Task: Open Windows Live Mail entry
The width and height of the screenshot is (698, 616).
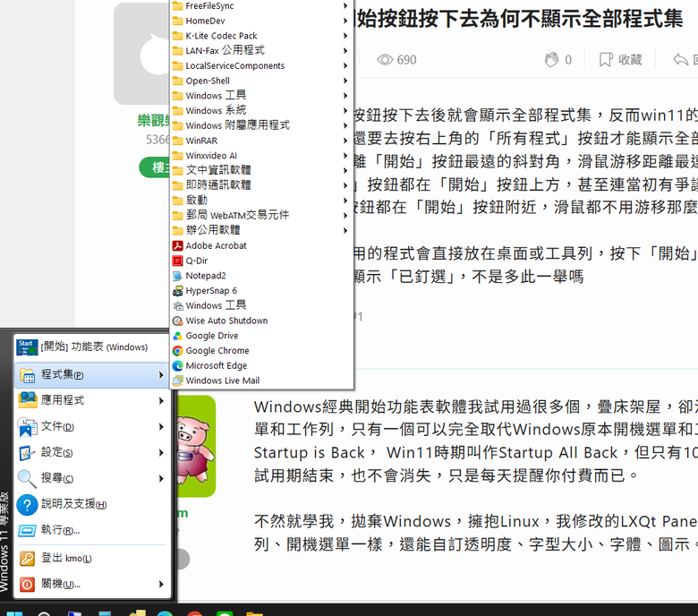Action: coord(261,381)
